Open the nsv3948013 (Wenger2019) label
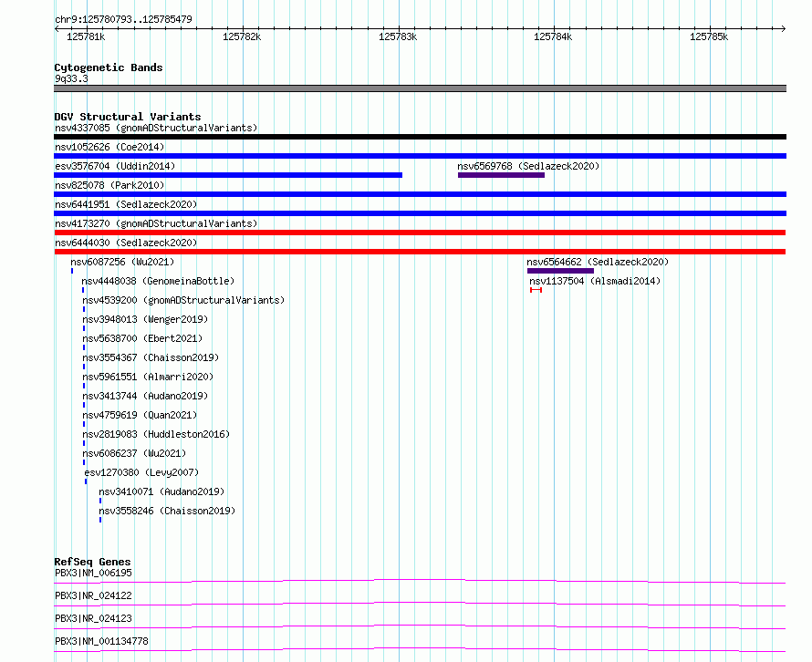Viewport: 812px width, 662px height. [145, 319]
